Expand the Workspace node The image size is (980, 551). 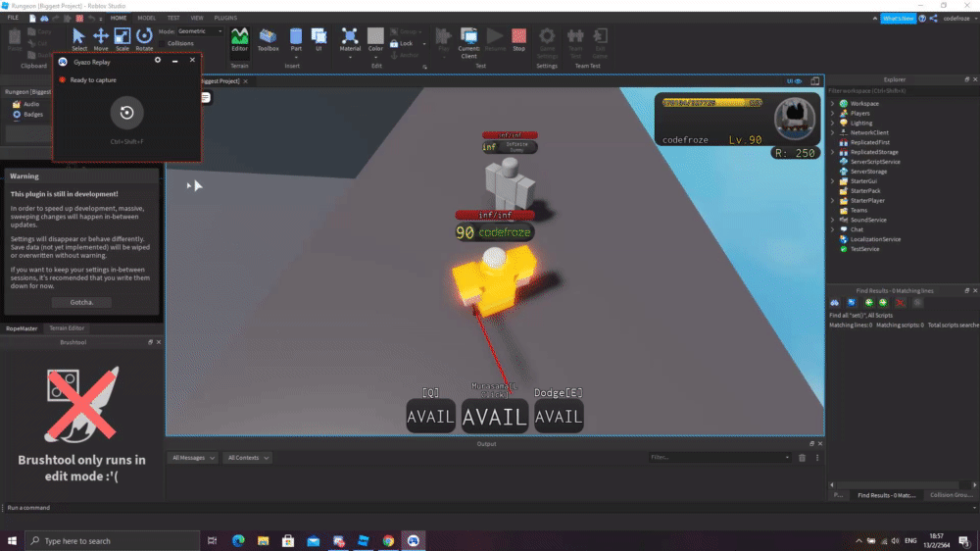[x=832, y=104]
